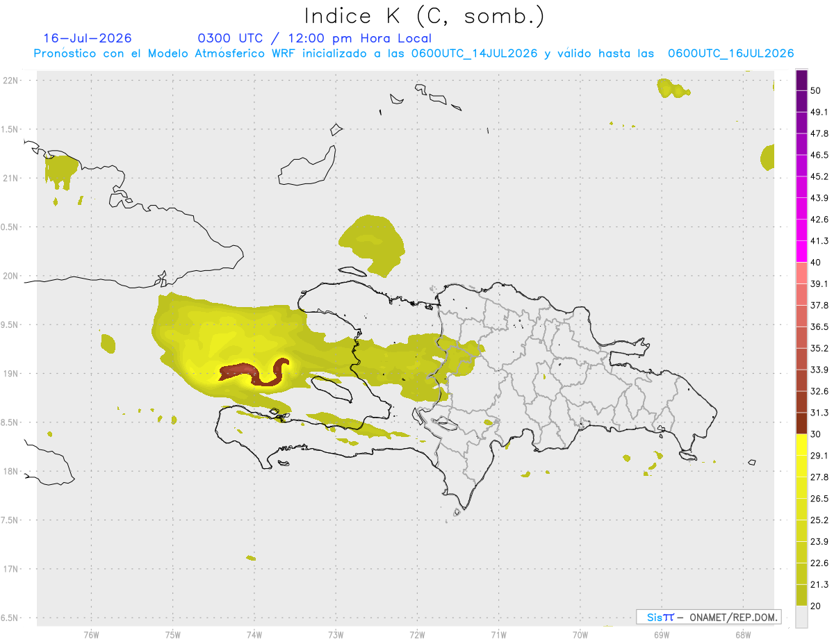Click the latitude axis label "22N"

[x=10, y=81]
